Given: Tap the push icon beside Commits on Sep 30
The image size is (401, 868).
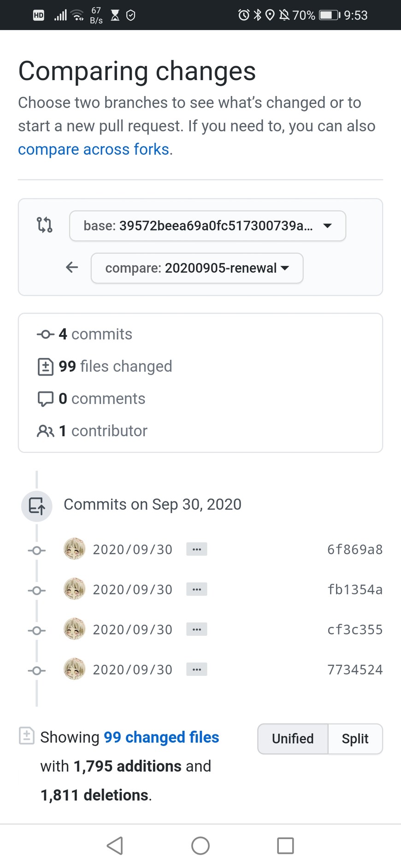Looking at the screenshot, I should click(x=37, y=506).
